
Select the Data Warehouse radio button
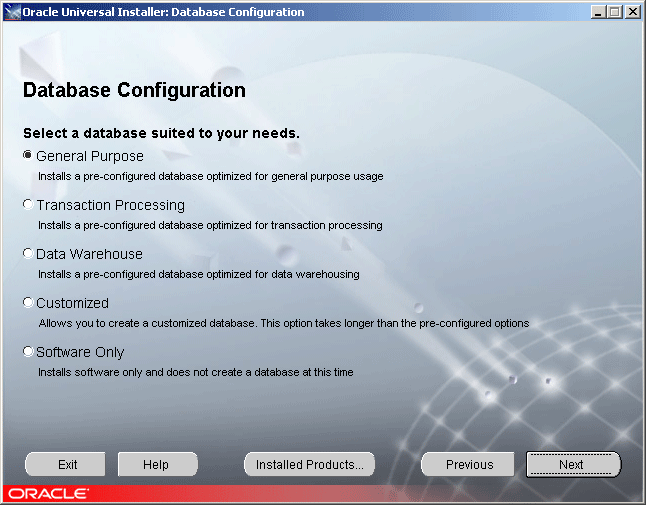(x=28, y=253)
